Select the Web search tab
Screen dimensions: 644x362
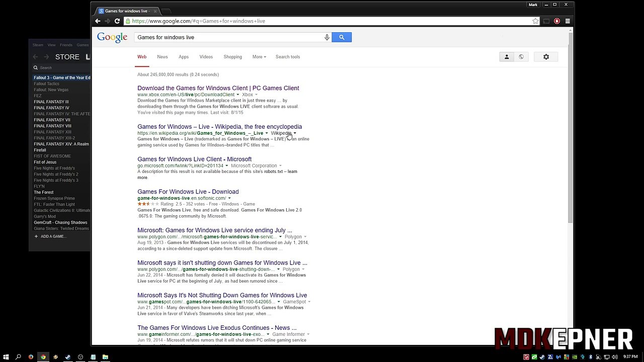click(142, 57)
